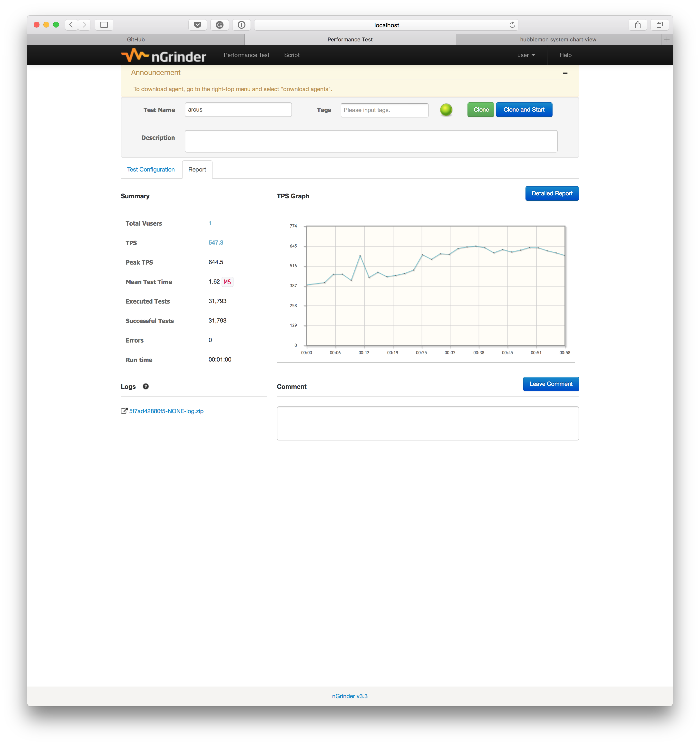Toggle the Safari sidebar button

(104, 25)
